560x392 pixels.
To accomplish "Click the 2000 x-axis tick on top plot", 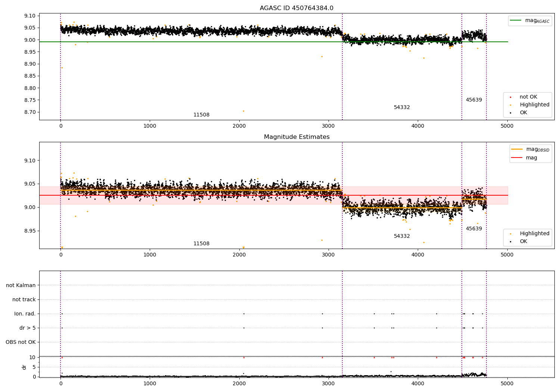I will click(x=239, y=126).
